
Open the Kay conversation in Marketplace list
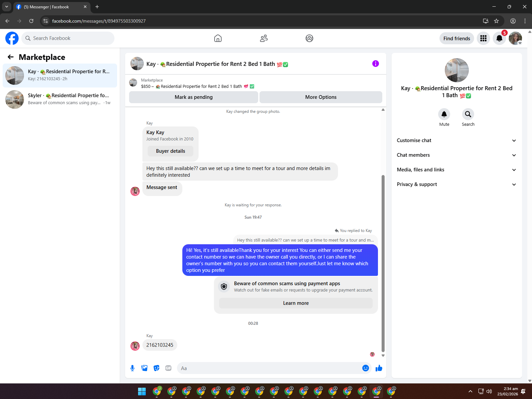tap(60, 76)
